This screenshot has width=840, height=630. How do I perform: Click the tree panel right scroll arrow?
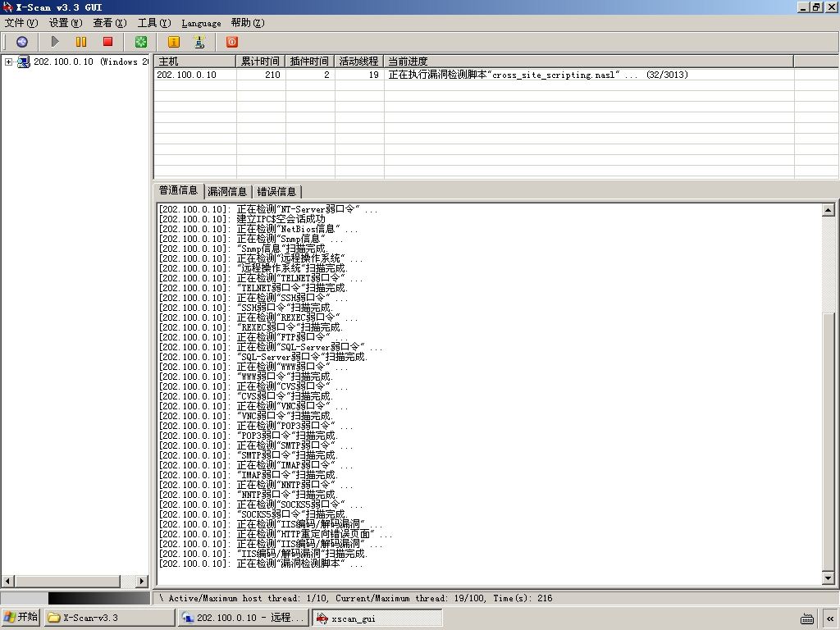click(x=142, y=581)
